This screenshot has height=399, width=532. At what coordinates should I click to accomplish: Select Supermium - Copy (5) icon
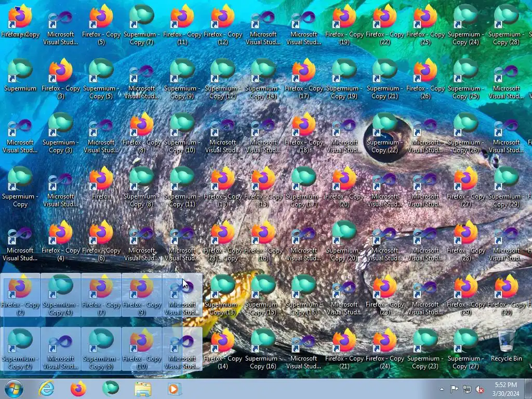(x=101, y=79)
